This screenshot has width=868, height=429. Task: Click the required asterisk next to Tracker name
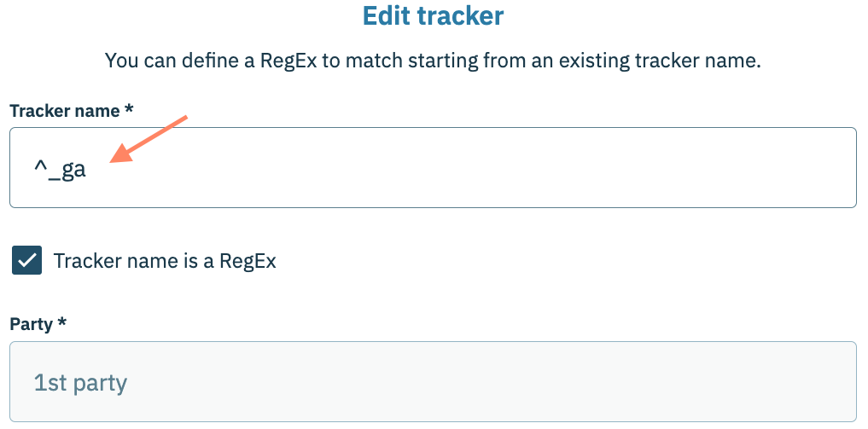coord(131,110)
